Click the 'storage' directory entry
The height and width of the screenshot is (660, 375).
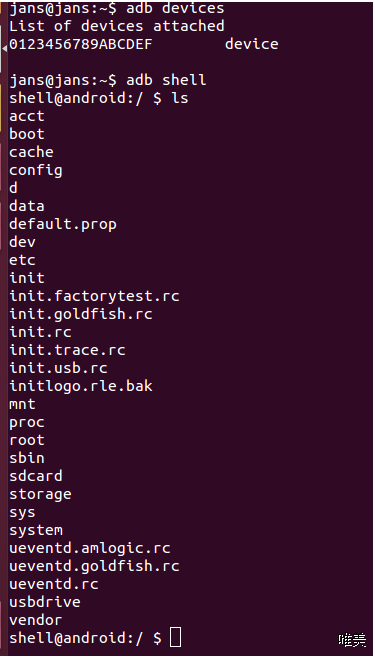tap(40, 495)
